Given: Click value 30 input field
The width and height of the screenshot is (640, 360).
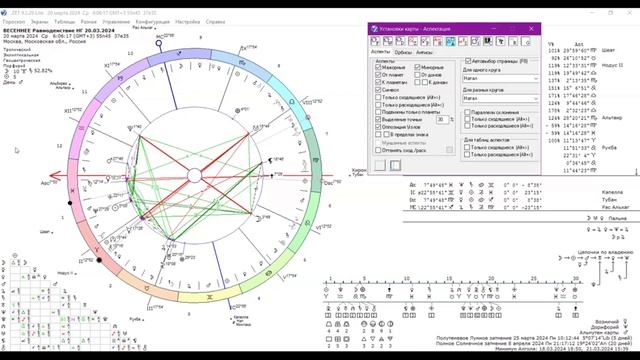Looking at the screenshot, I should click(x=442, y=120).
